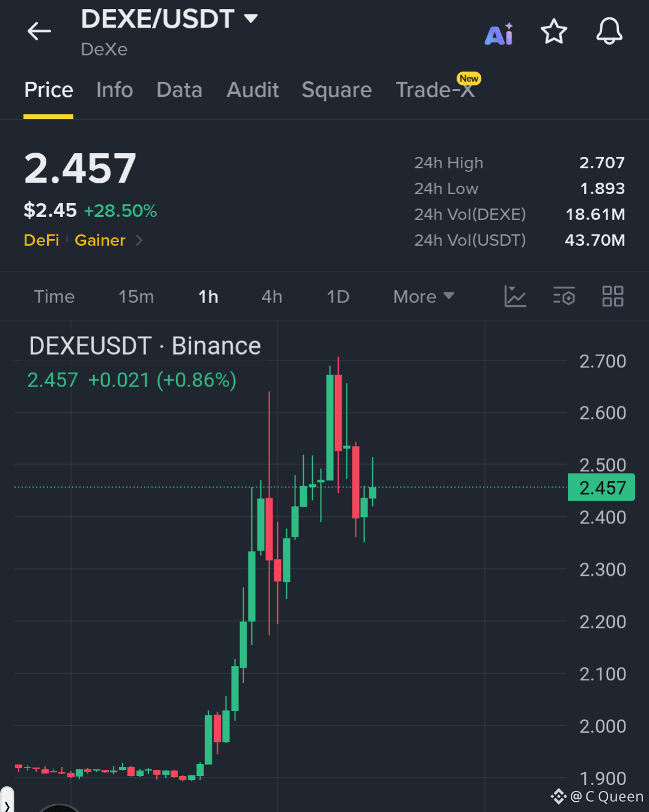The height and width of the screenshot is (812, 649).
Task: Tap the DEXEUSDT · Binance chart title
Action: pos(145,346)
